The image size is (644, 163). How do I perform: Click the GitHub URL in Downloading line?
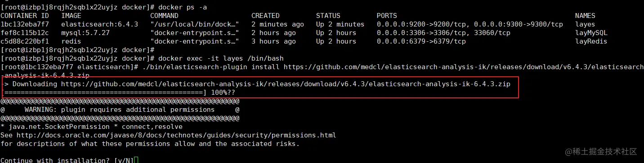coord(286,84)
